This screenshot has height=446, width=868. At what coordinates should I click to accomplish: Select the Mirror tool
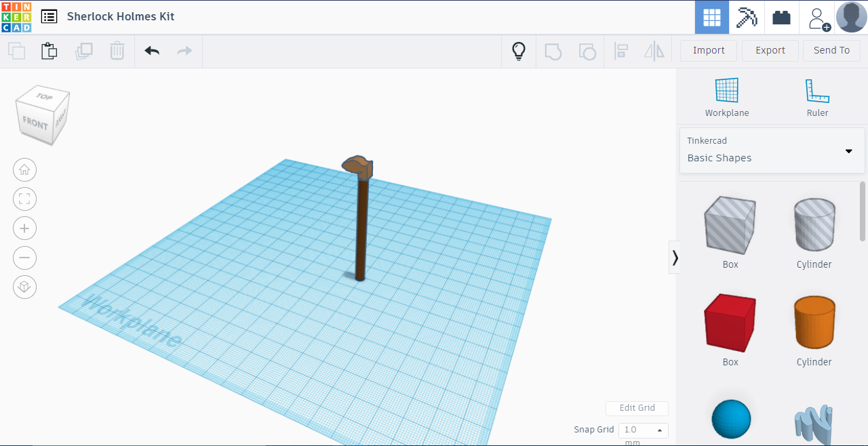coord(654,50)
